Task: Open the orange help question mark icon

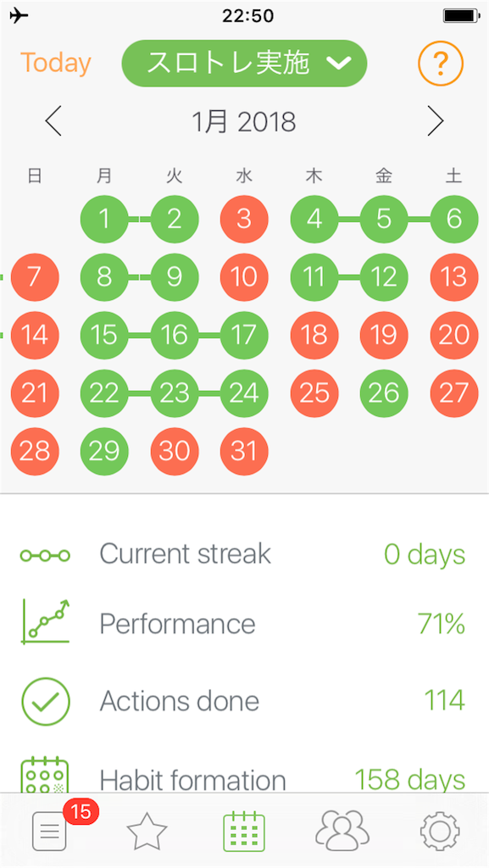Action: coord(440,64)
